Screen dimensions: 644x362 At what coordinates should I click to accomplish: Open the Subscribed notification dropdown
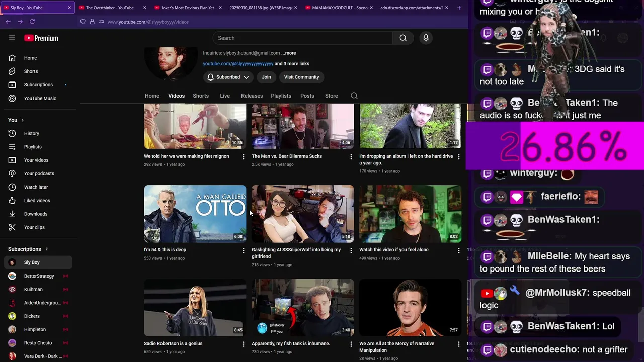[228, 77]
